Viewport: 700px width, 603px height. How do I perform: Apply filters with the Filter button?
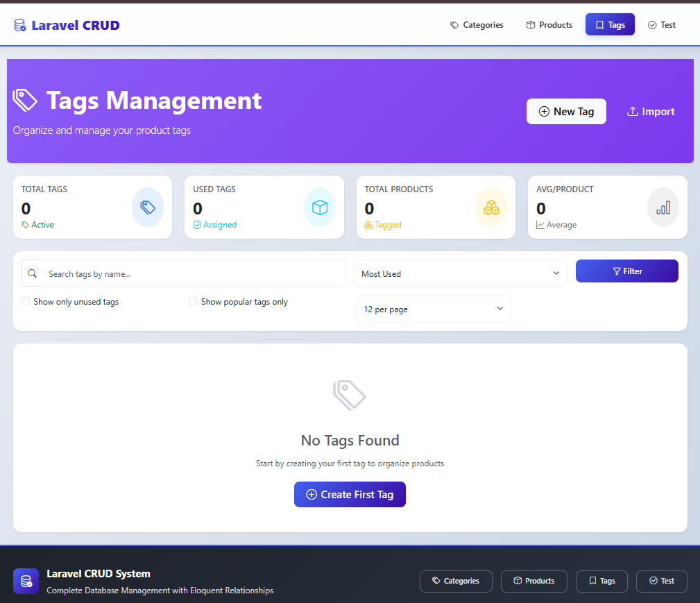tap(626, 271)
